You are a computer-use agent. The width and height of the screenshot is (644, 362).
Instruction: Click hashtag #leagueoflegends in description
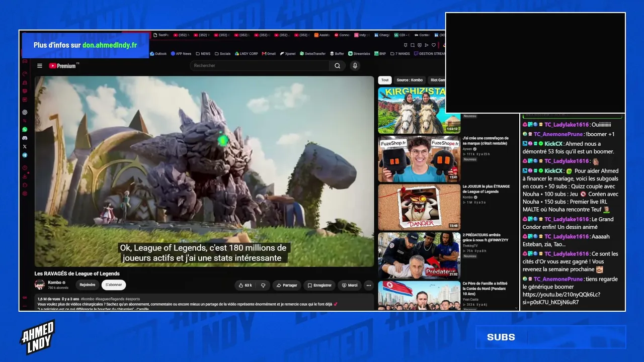coord(109,299)
